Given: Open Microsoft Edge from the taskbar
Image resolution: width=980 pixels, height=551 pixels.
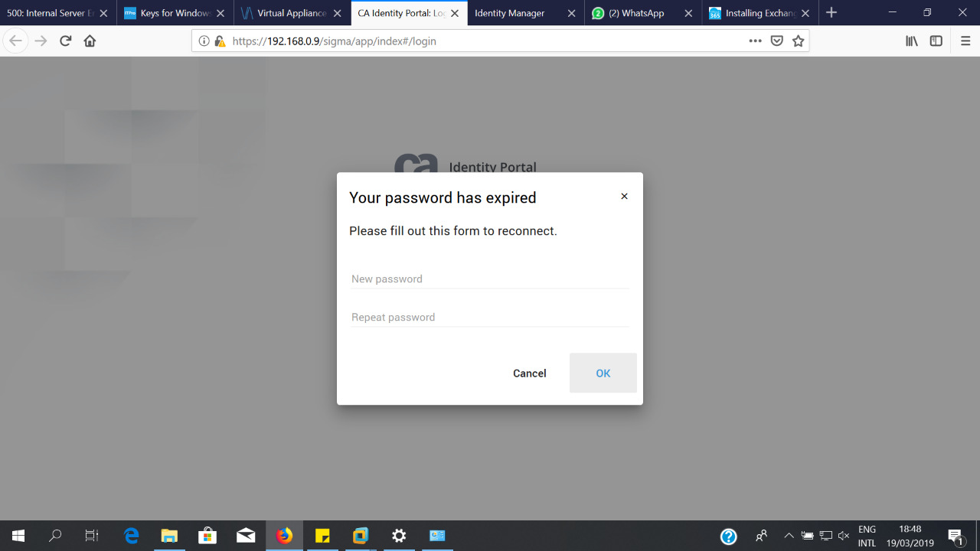Looking at the screenshot, I should pos(132,536).
